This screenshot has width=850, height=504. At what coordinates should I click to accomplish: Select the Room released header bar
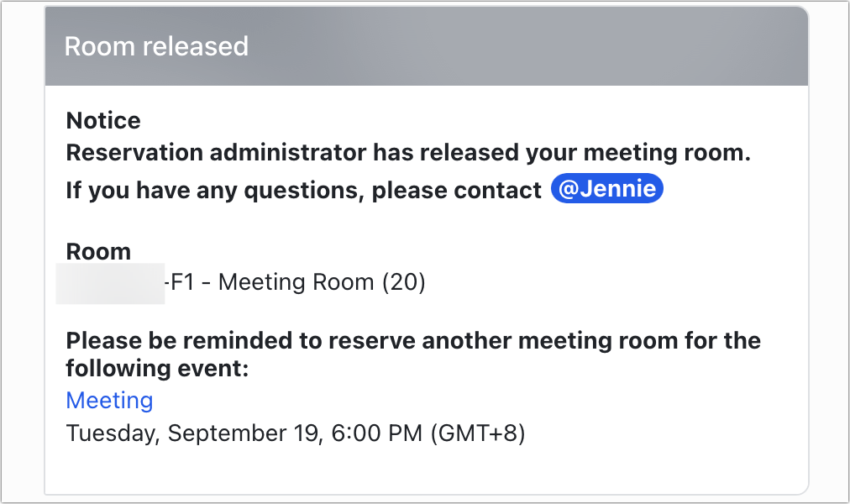click(425, 46)
